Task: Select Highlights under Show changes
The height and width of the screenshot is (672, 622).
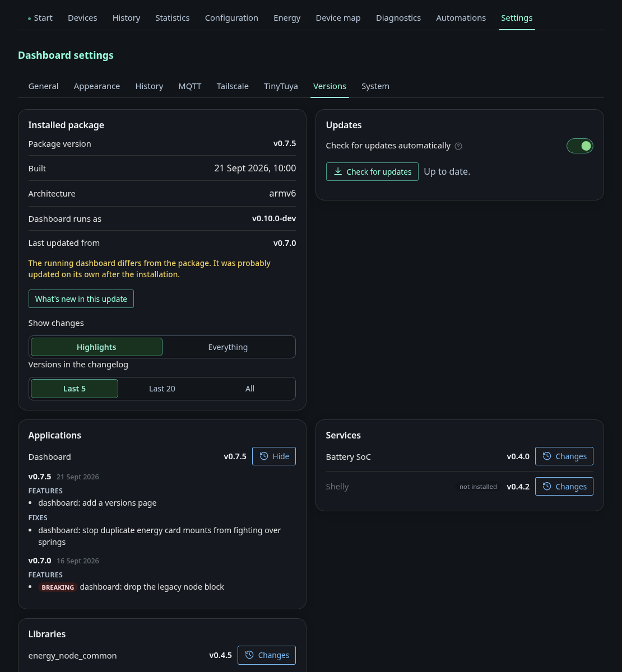Action: coord(96,347)
